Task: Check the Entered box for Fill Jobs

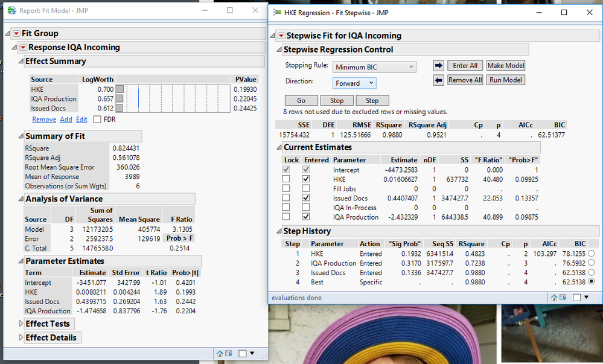Action: coord(305,188)
